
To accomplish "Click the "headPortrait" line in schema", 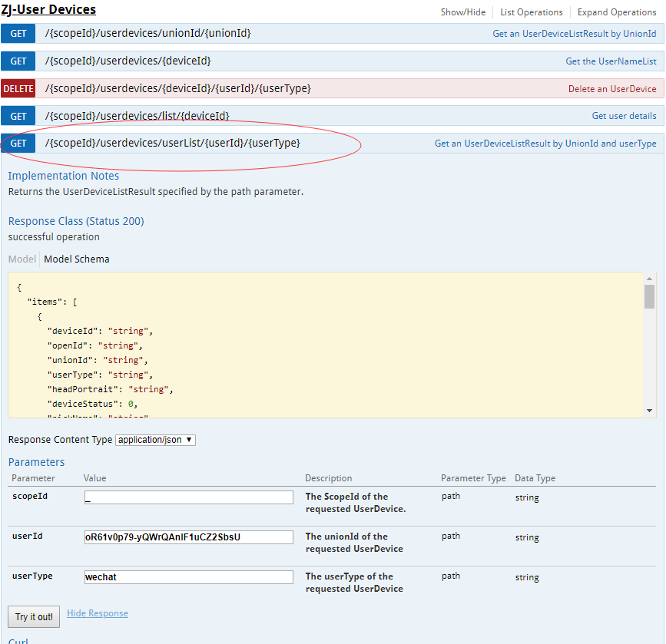I will tap(110, 389).
